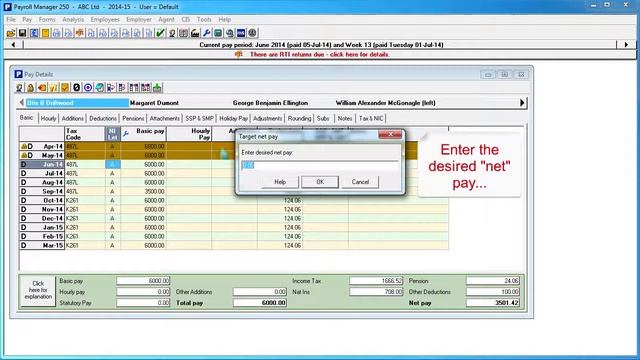
Task: Click OK in the Target net pay dialog
Action: pos(320,182)
